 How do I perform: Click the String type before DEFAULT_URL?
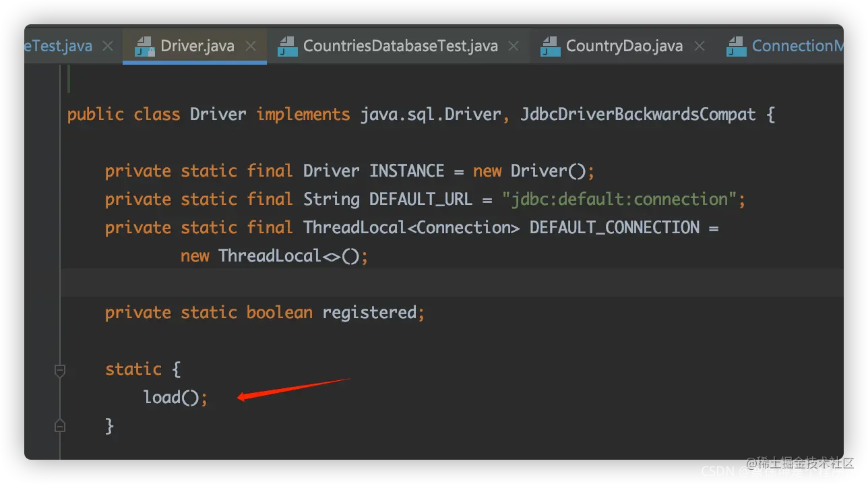332,200
